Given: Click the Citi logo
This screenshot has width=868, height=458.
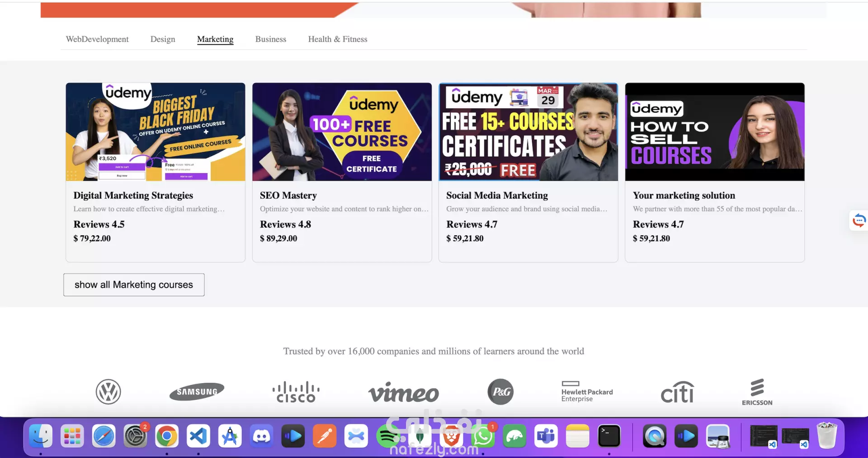Looking at the screenshot, I should pos(677,392).
